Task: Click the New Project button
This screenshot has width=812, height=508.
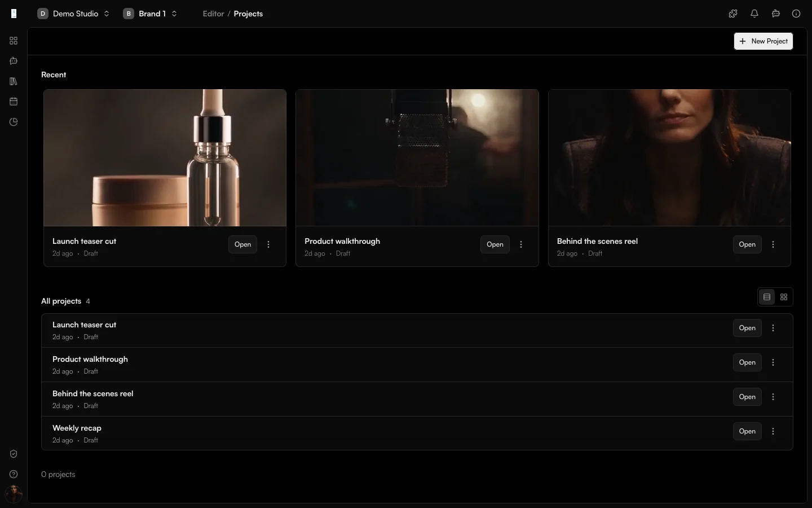Action: [764, 41]
